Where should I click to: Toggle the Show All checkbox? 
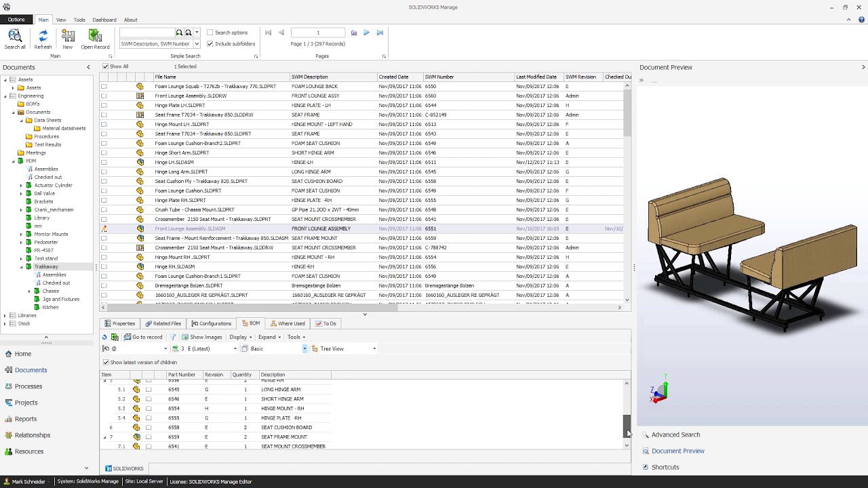tap(105, 66)
